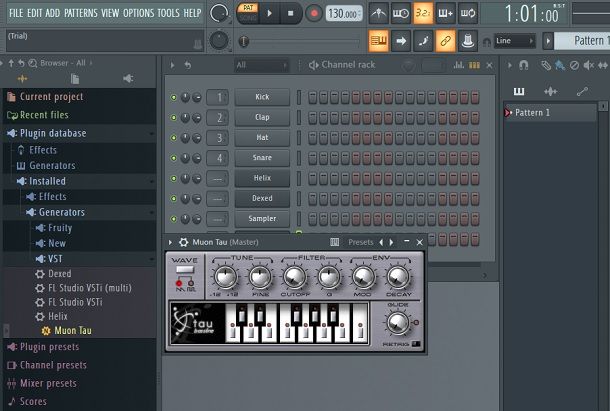The height and width of the screenshot is (411, 610).
Task: Open the Line snap dropdown
Action: [x=514, y=40]
